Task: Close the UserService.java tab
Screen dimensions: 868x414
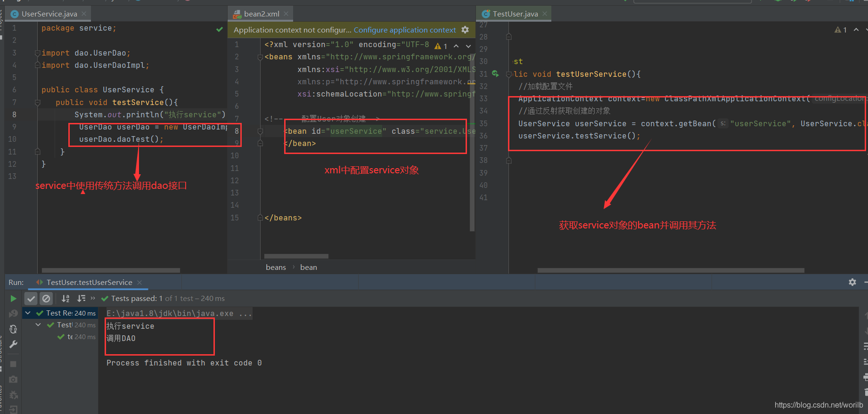Action: 84,14
